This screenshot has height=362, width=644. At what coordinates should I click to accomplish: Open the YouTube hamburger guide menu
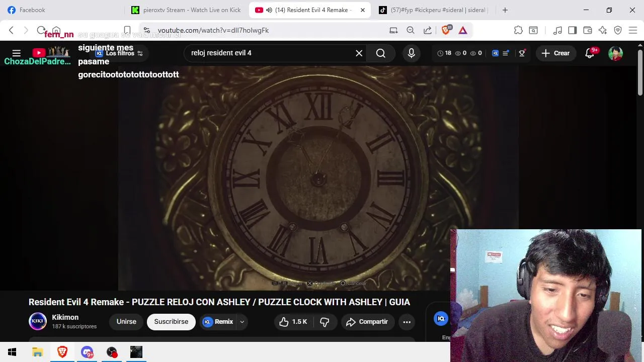[x=16, y=53]
